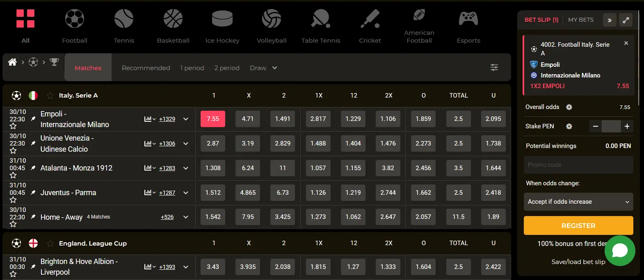644x280 pixels.
Task: Click the orange REGISTER button
Action: 578,225
